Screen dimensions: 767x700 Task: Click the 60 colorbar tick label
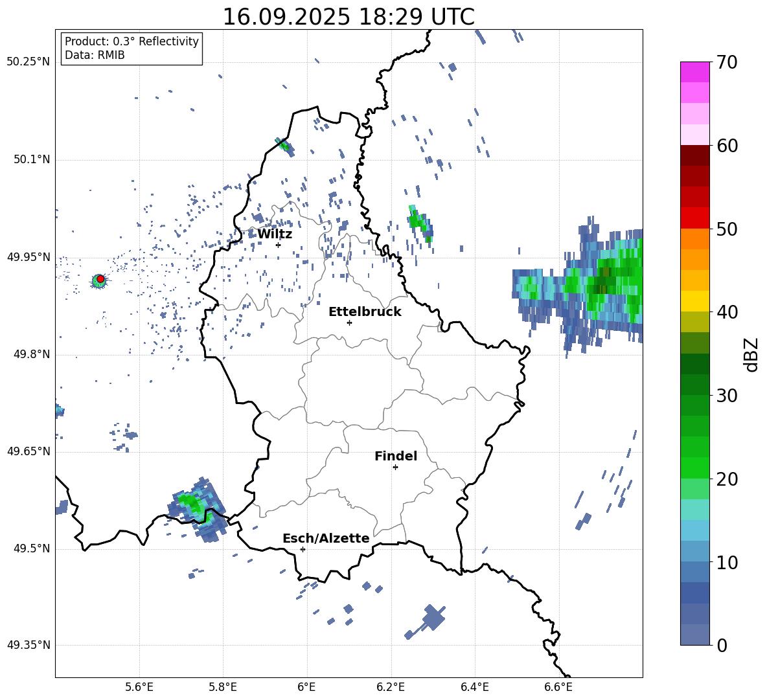(727, 146)
